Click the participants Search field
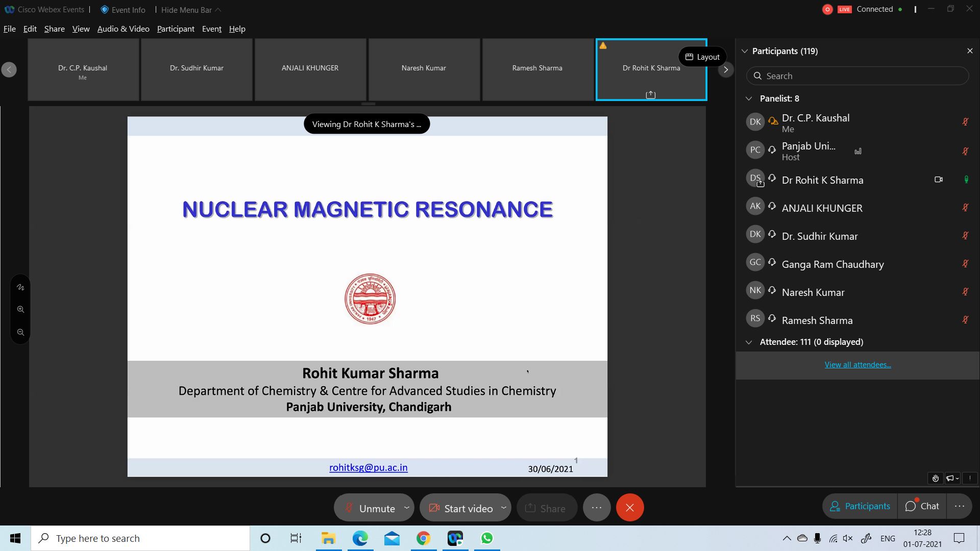Image resolution: width=980 pixels, height=551 pixels. pyautogui.click(x=857, y=76)
